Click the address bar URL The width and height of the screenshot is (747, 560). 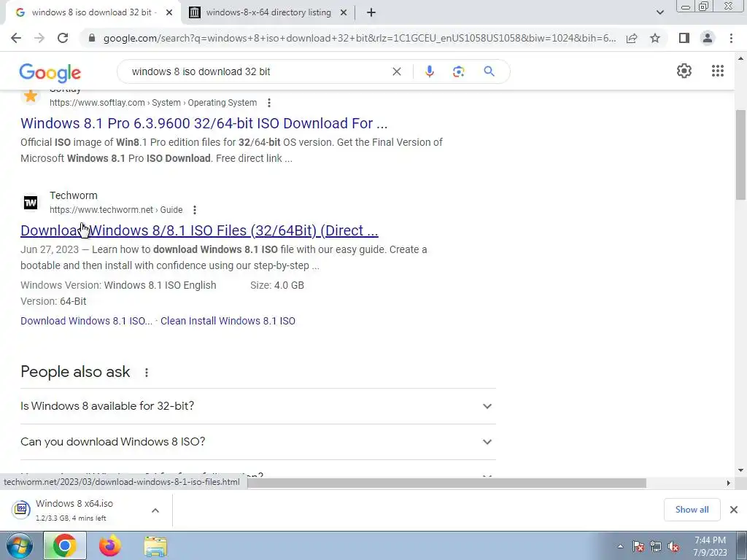[x=360, y=38]
